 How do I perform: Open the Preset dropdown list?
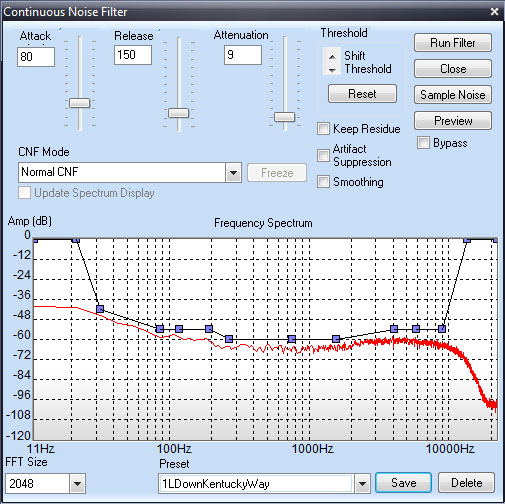(x=362, y=483)
